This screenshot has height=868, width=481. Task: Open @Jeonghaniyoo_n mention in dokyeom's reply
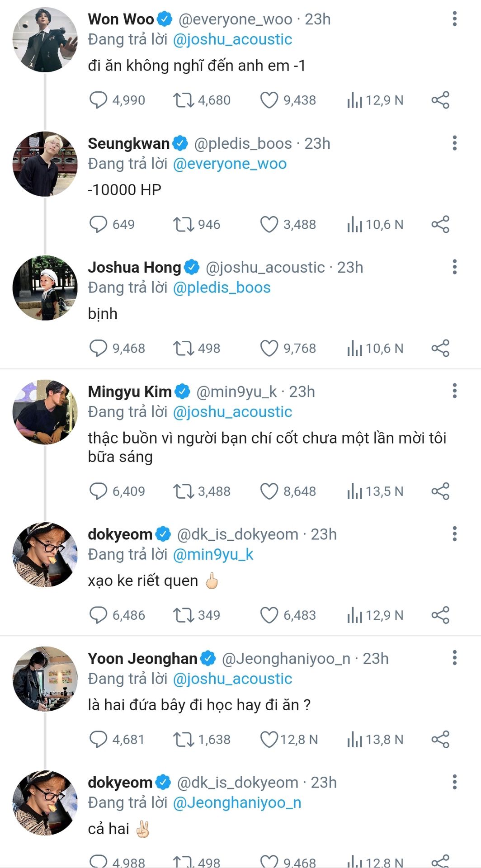(237, 802)
